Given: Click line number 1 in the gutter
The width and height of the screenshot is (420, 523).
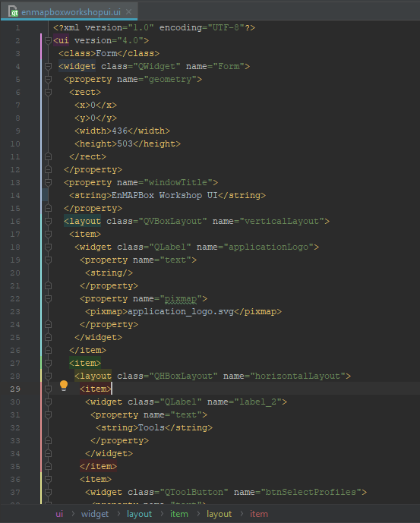Looking at the screenshot, I should [17, 27].
